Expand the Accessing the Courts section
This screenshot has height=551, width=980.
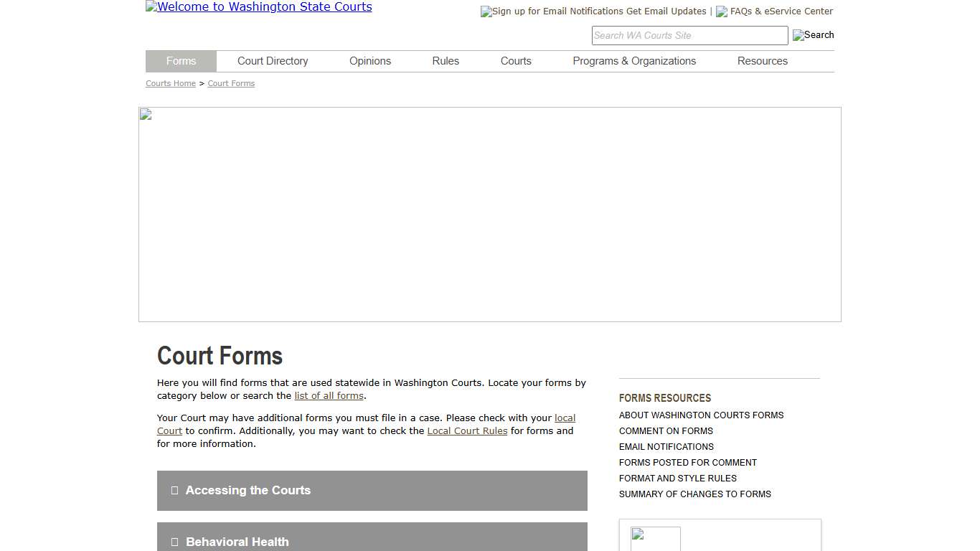[248, 490]
